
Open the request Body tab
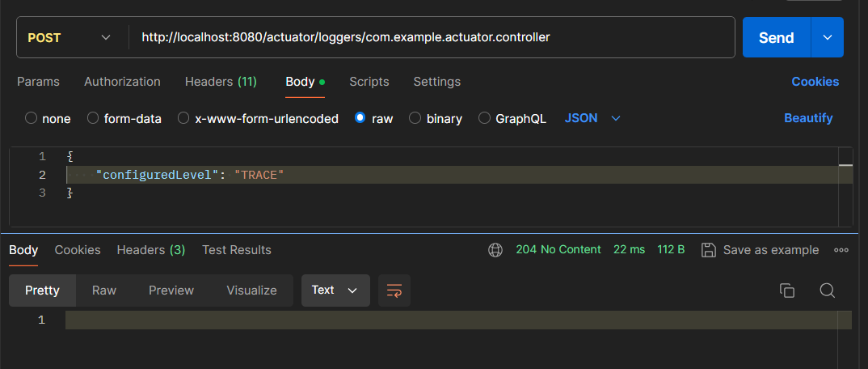tap(305, 82)
